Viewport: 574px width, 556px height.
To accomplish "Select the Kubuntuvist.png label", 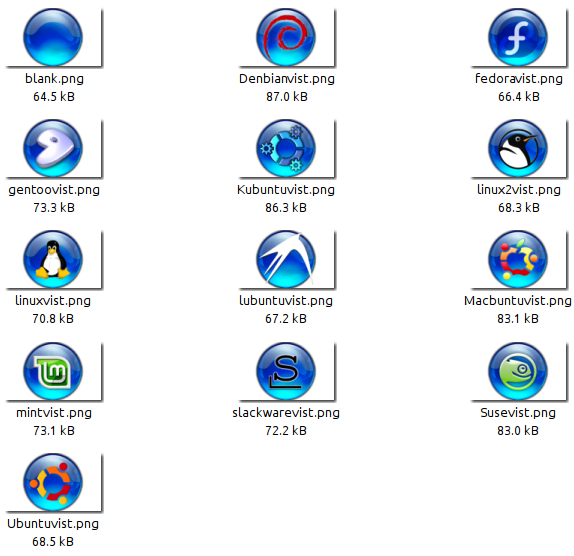I will (286, 190).
